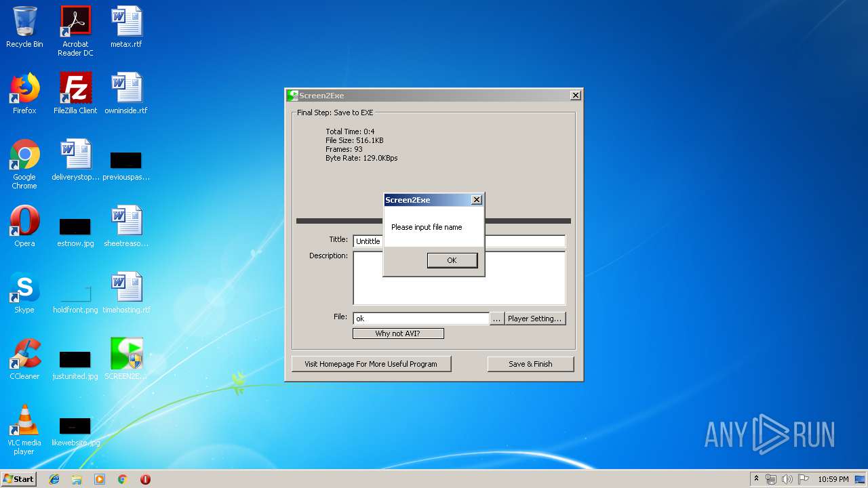
Task: Click the File name input field
Action: (x=420, y=319)
